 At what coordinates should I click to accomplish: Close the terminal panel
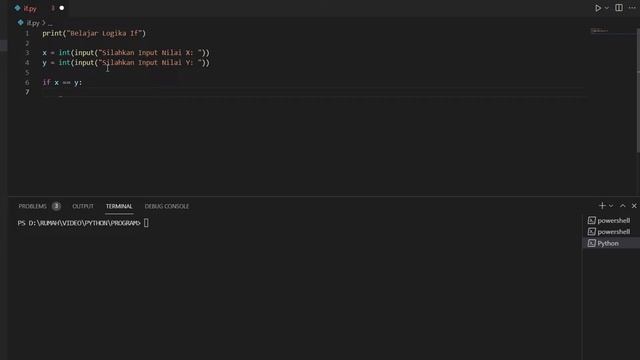634,206
